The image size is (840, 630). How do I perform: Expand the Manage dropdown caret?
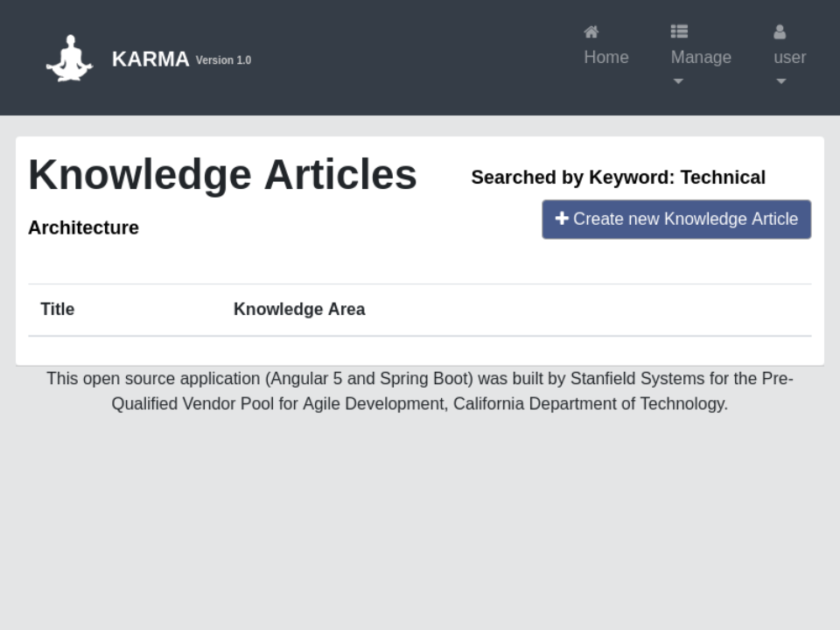pyautogui.click(x=678, y=81)
